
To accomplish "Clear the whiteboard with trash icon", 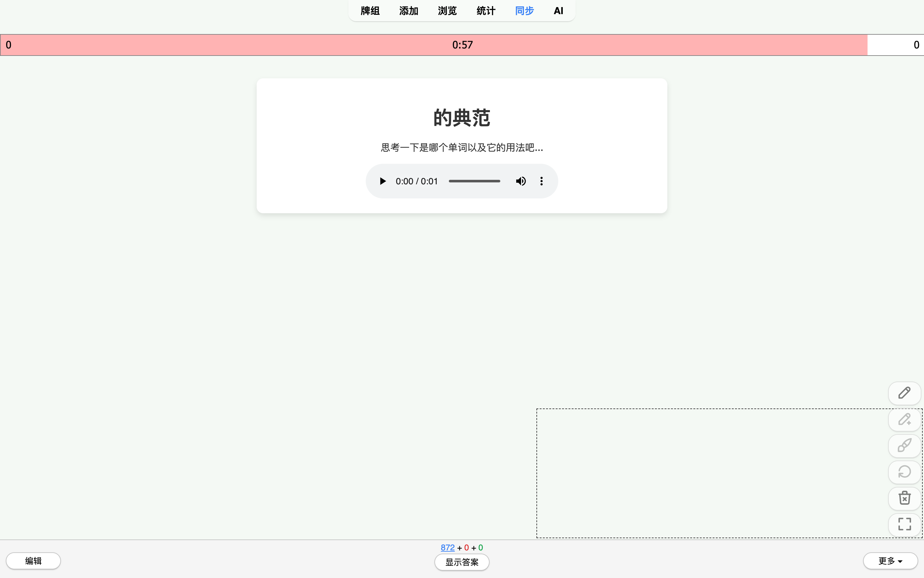I will tap(904, 498).
